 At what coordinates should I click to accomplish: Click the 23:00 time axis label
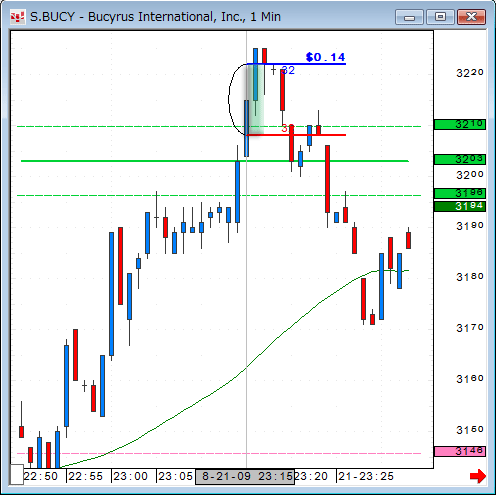click(130, 476)
